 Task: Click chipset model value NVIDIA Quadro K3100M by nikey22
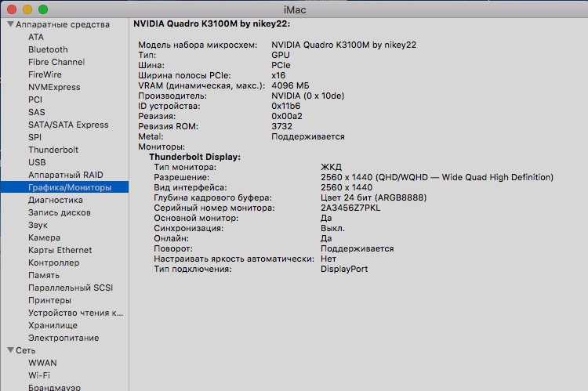[x=344, y=45]
